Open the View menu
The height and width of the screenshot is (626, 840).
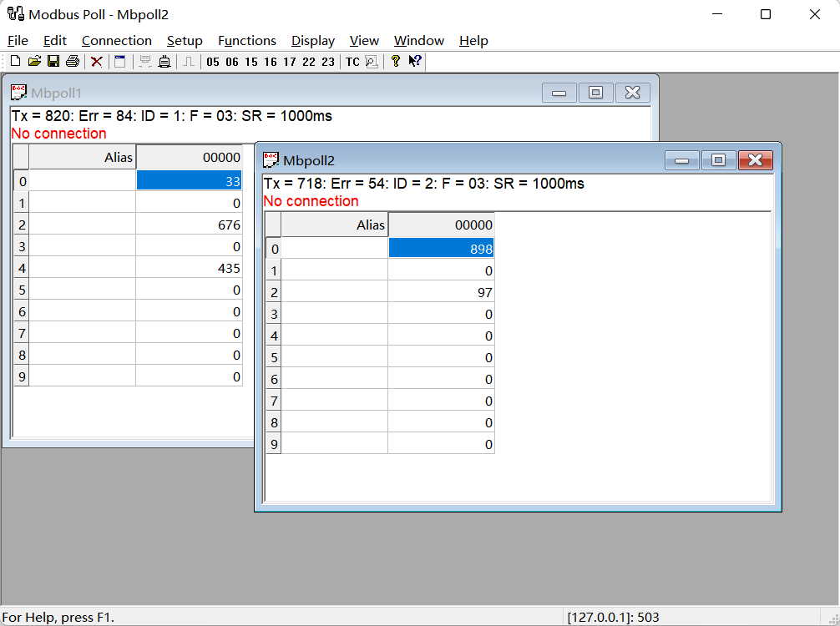pos(364,41)
